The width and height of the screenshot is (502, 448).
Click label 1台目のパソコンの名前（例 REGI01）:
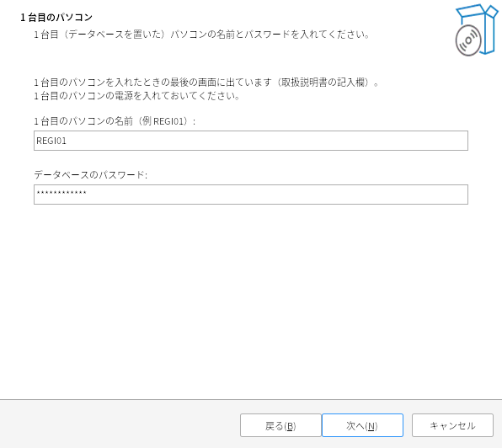(x=115, y=121)
